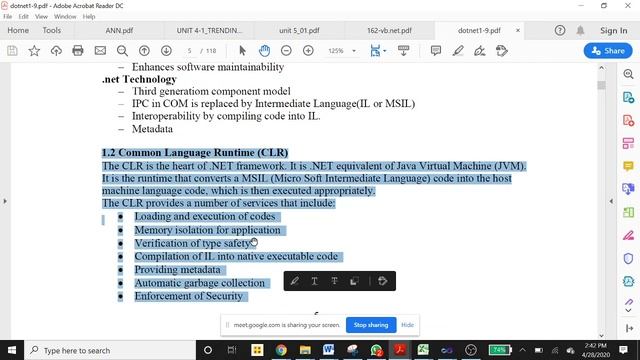This screenshot has width=640, height=360.
Task: Open Protect shield tool in right pane
Action: (x=628, y=258)
